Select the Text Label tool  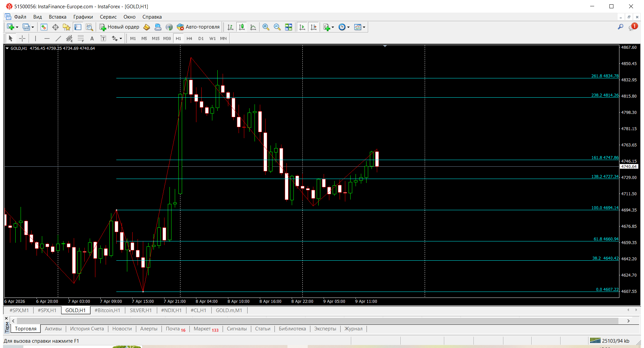coord(103,39)
